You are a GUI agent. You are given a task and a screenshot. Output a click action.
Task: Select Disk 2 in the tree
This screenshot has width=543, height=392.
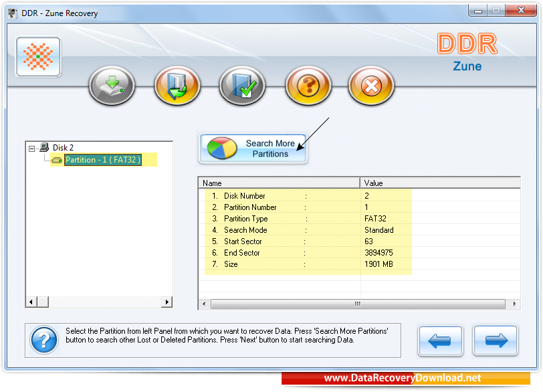pyautogui.click(x=63, y=148)
